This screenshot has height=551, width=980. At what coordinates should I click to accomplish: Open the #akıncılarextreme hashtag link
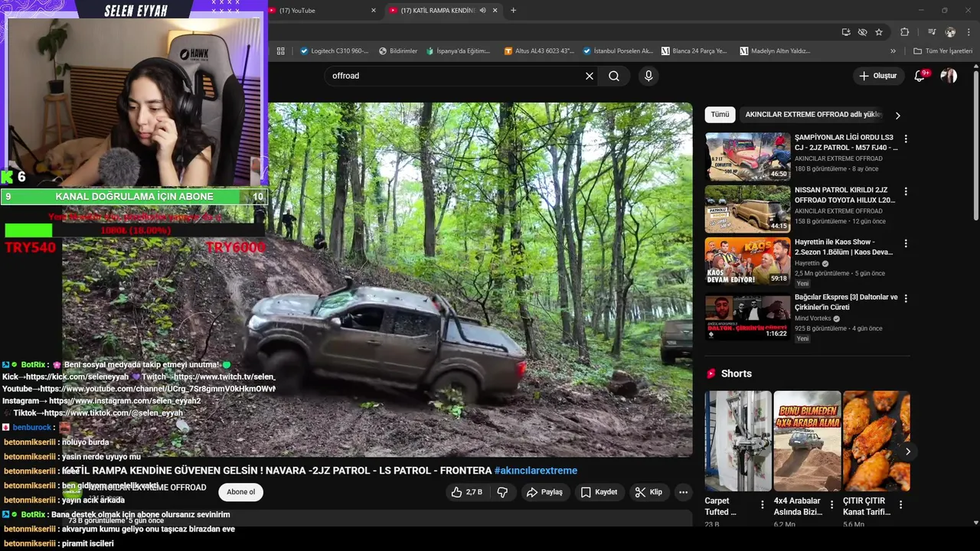coord(536,471)
